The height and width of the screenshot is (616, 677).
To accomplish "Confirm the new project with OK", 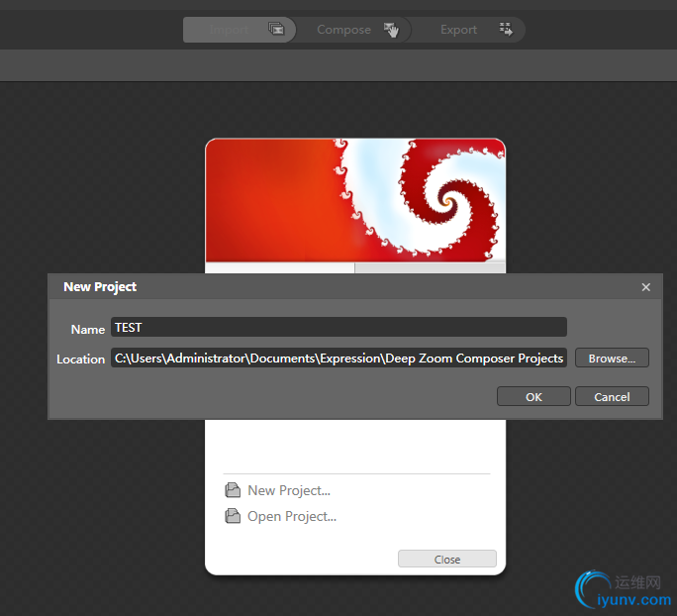I will click(533, 396).
